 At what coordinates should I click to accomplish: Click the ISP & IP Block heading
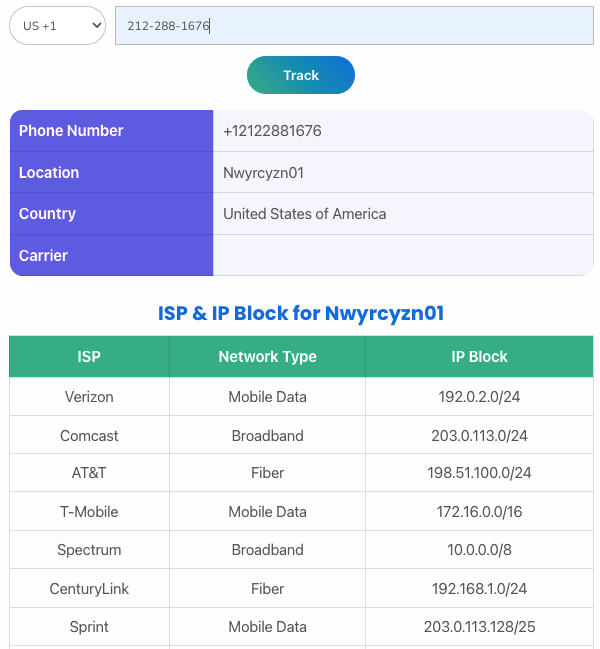(x=300, y=314)
